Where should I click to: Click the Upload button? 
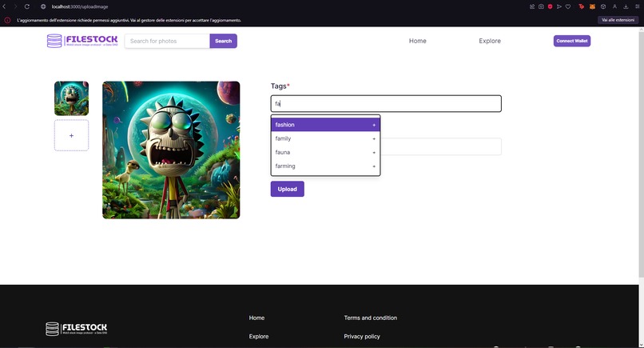click(x=287, y=189)
